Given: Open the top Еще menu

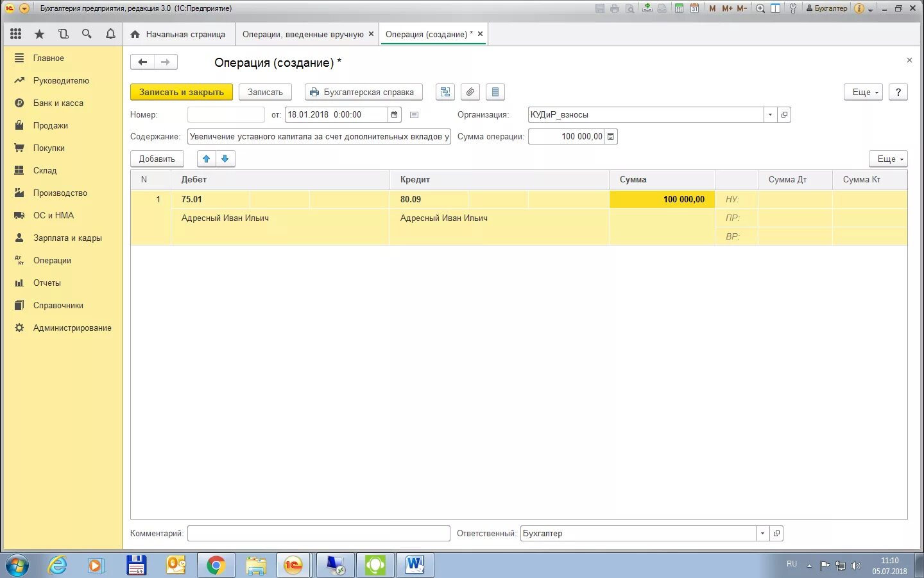Looking at the screenshot, I should click(x=864, y=92).
